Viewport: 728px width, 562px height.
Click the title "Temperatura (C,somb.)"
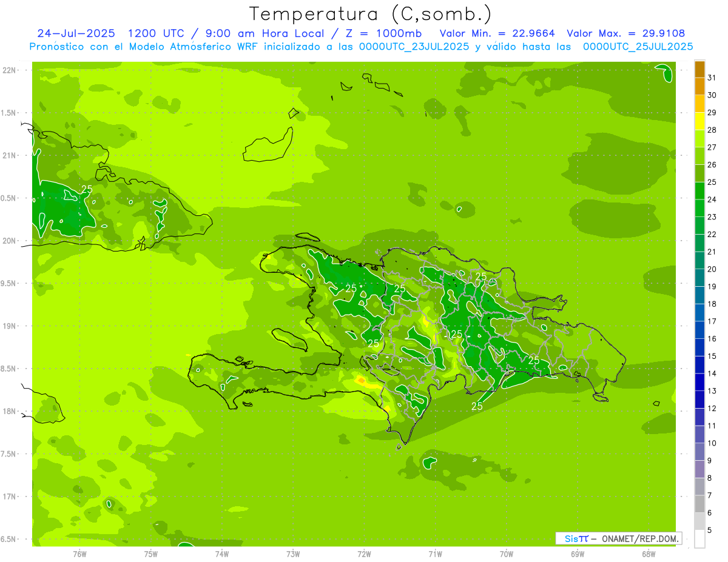(x=371, y=14)
